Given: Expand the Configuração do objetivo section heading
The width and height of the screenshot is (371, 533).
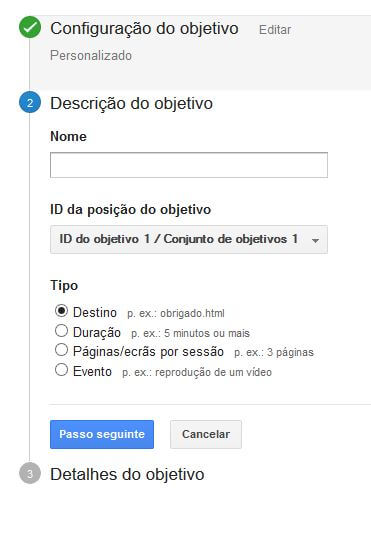Looking at the screenshot, I should pyautogui.click(x=144, y=29).
